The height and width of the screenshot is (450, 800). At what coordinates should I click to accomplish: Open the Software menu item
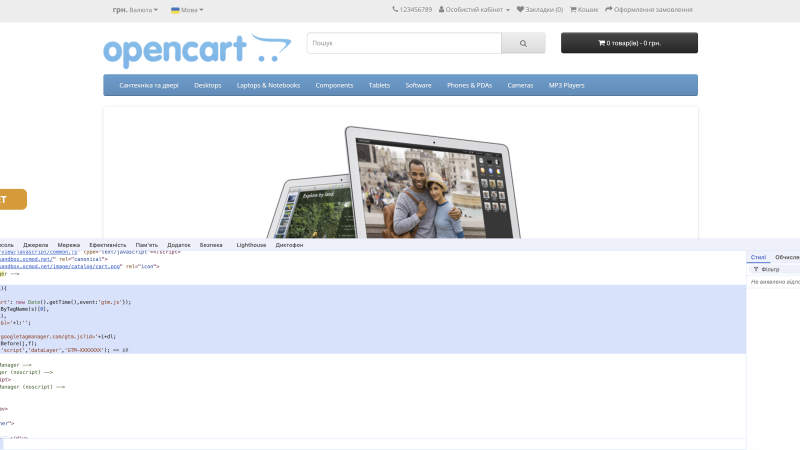point(418,85)
